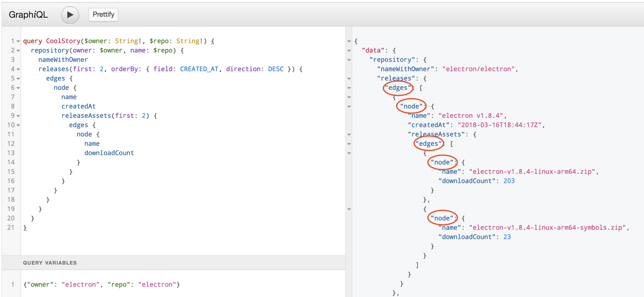Collapse the "edges" array in the results pane

(x=349, y=88)
